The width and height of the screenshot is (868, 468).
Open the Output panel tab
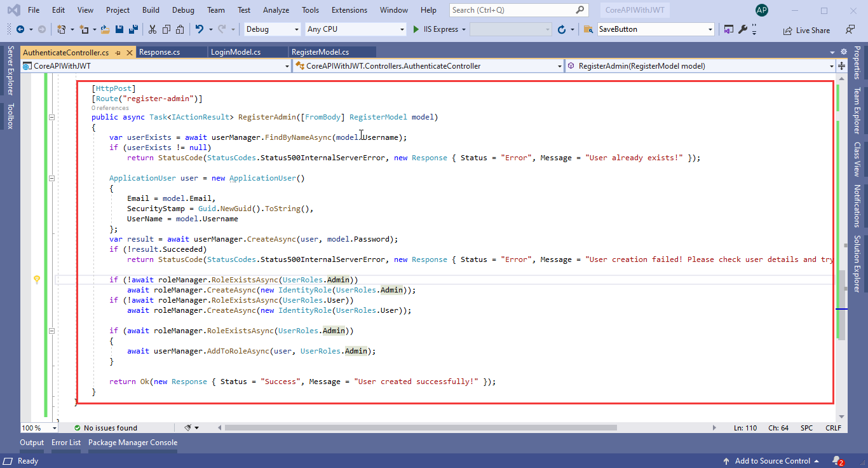click(x=32, y=443)
